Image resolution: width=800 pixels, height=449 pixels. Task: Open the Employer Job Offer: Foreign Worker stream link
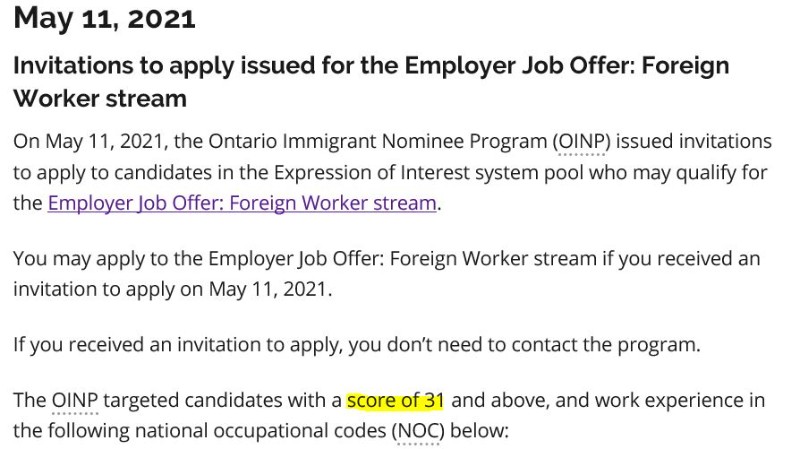tap(242, 203)
